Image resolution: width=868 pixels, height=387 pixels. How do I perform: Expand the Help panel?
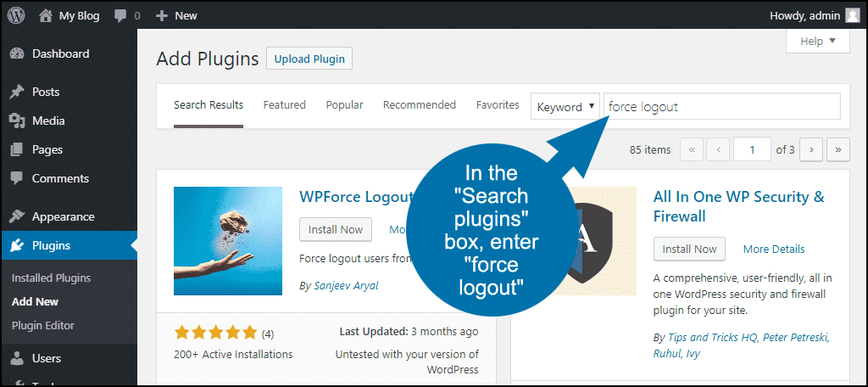(818, 41)
